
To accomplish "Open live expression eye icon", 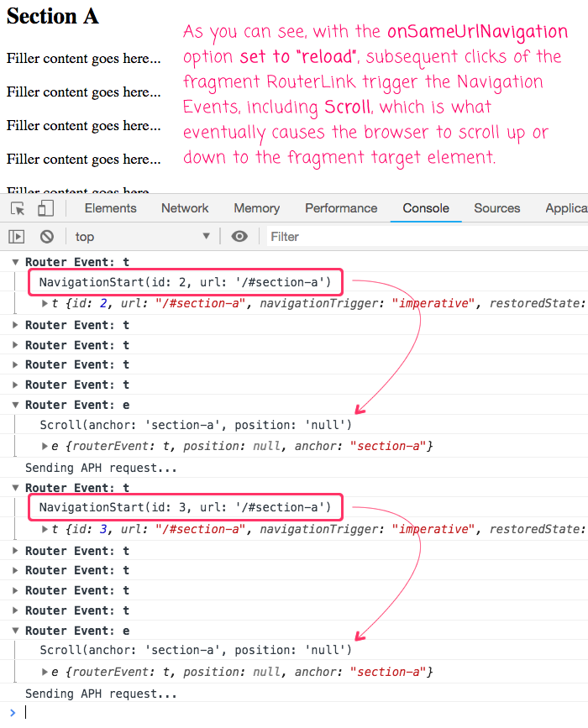I will click(x=239, y=237).
